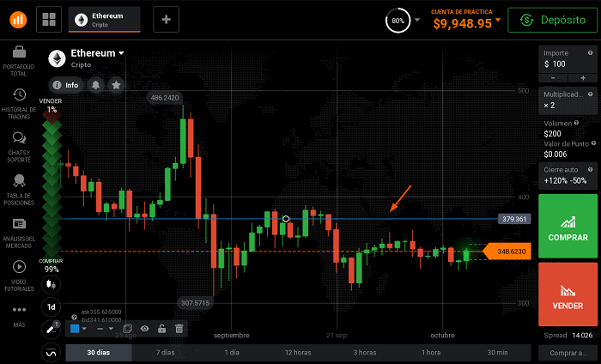Click the 379.361 line price label

click(514, 219)
